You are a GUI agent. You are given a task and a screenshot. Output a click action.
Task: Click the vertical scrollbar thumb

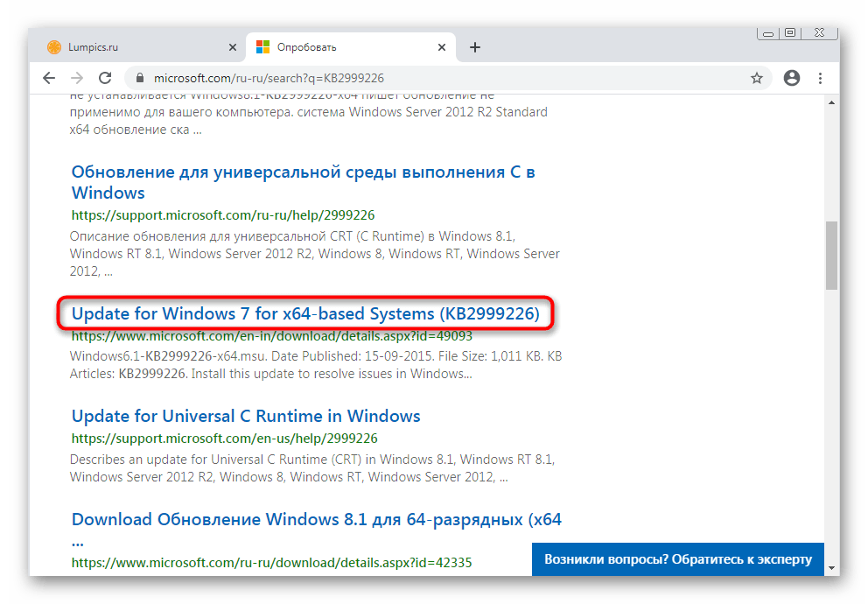point(831,256)
